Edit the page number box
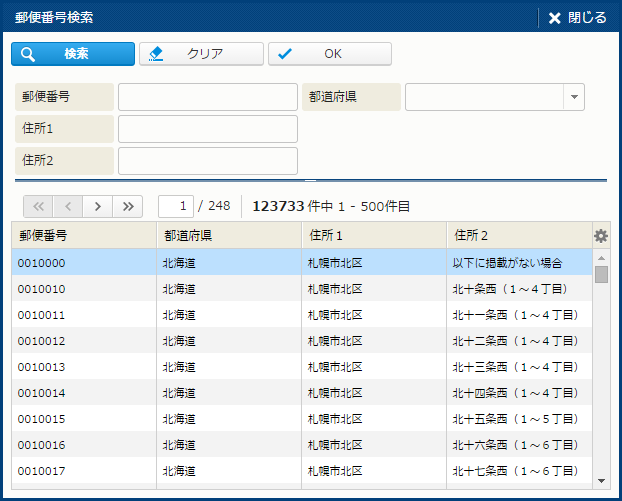This screenshot has width=622, height=501. 176,206
